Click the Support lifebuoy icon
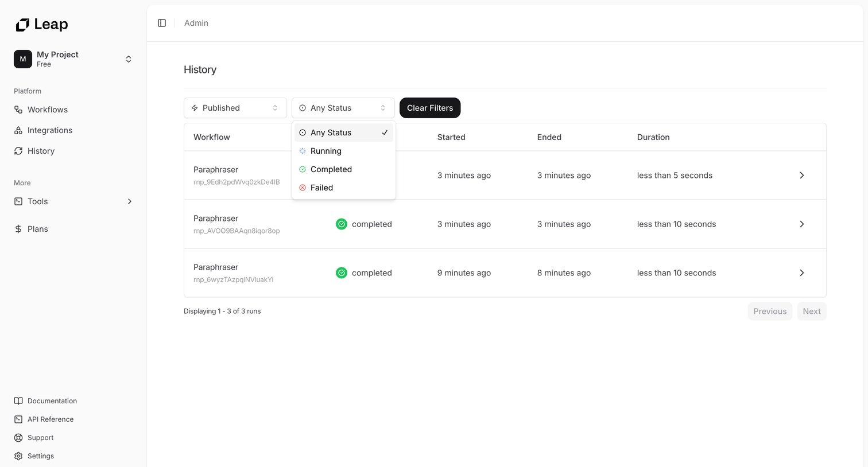Image resolution: width=868 pixels, height=467 pixels. pyautogui.click(x=18, y=438)
